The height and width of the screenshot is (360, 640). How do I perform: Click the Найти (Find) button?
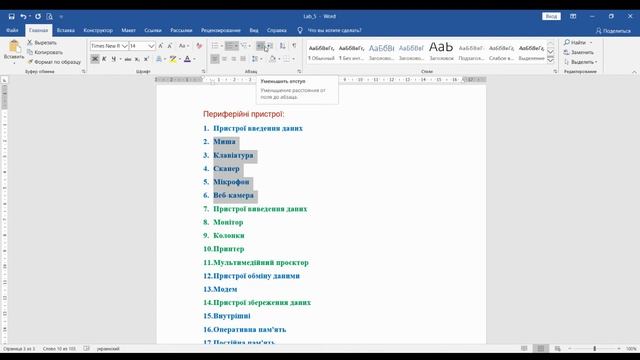(x=575, y=42)
